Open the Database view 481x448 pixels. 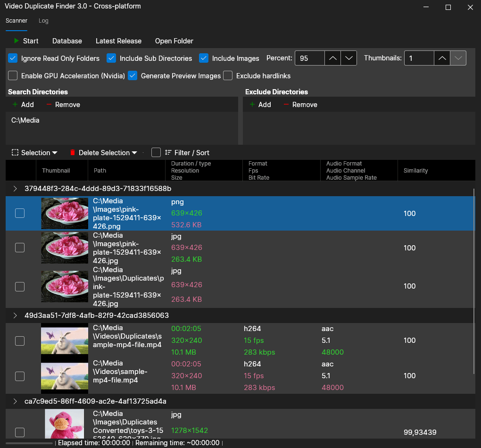(67, 41)
